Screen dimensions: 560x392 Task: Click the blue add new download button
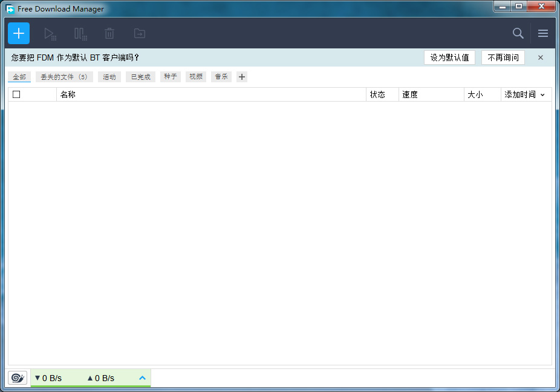[x=19, y=33]
